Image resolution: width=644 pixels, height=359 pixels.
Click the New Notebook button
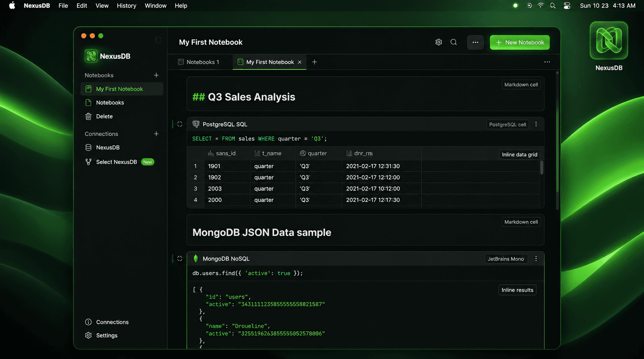(519, 42)
